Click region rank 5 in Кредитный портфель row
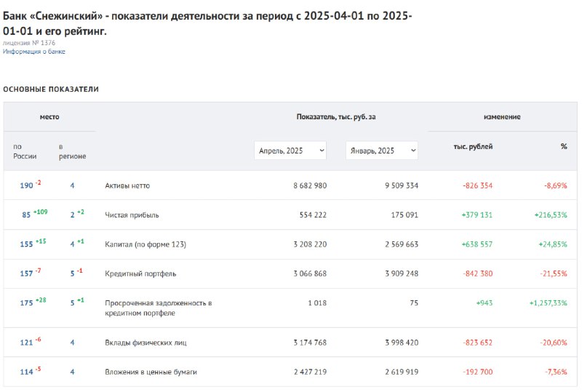 point(72,273)
